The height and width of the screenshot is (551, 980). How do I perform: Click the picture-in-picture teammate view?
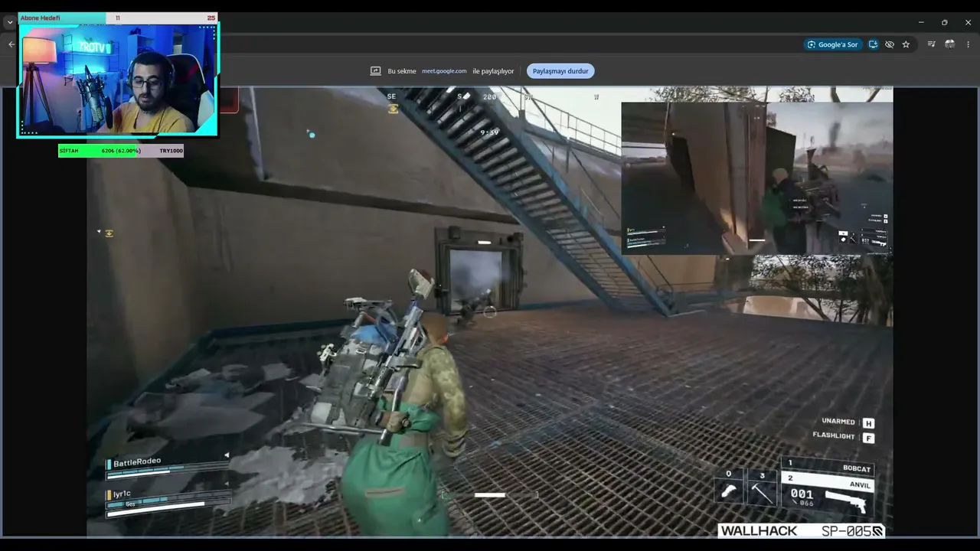point(756,178)
